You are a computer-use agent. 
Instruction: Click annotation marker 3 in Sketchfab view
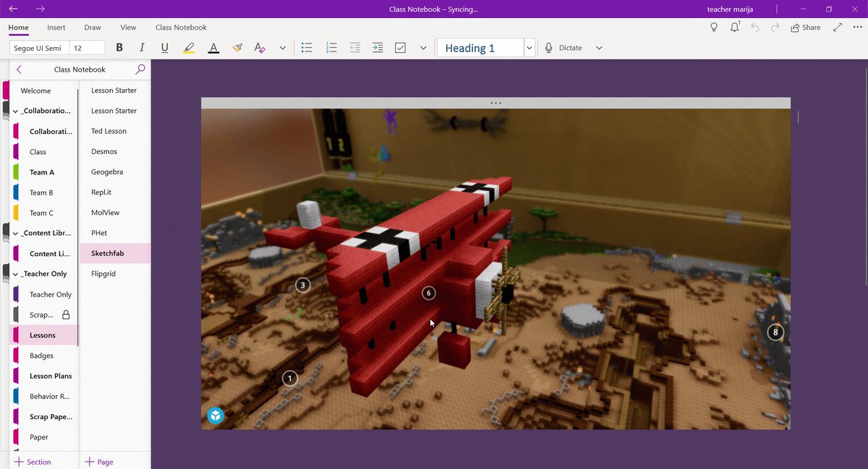303,285
